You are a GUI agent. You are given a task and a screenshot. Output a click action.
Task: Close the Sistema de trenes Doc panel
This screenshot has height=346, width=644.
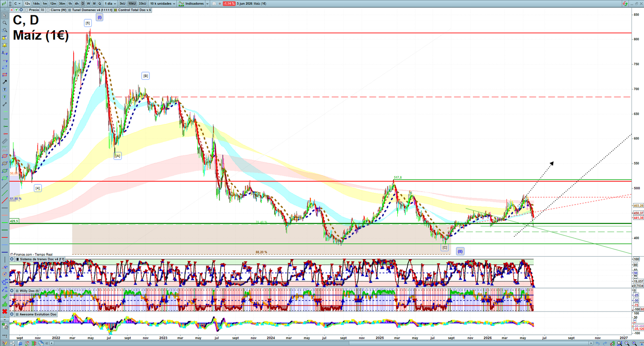12,259
